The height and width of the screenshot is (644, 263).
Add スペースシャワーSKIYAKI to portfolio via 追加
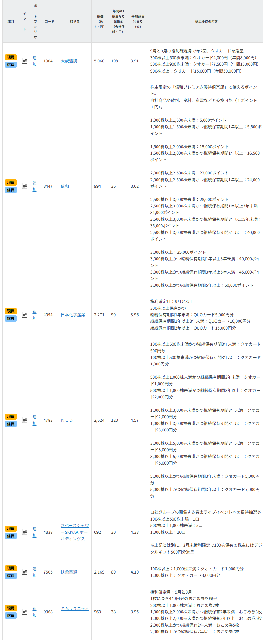[x=35, y=532]
